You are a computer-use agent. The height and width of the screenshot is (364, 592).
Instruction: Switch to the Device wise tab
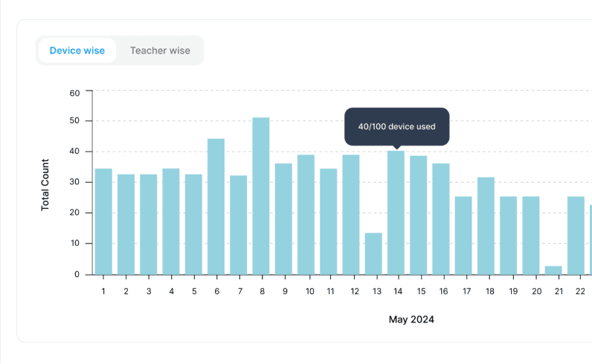pos(77,51)
